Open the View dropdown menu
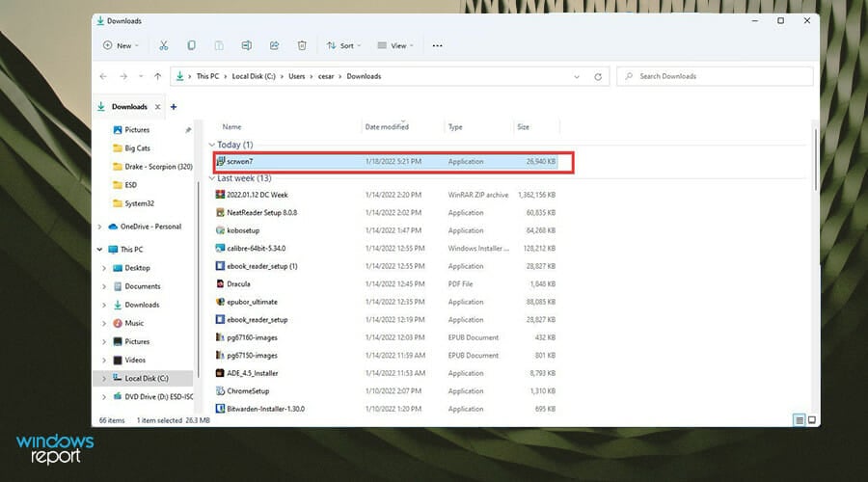Screen dimensions: 868x482 393,45
